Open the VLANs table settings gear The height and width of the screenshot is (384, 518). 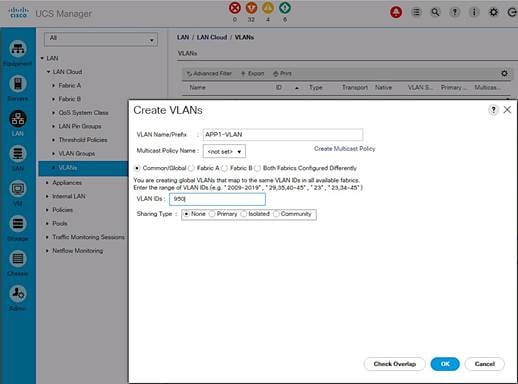point(504,73)
